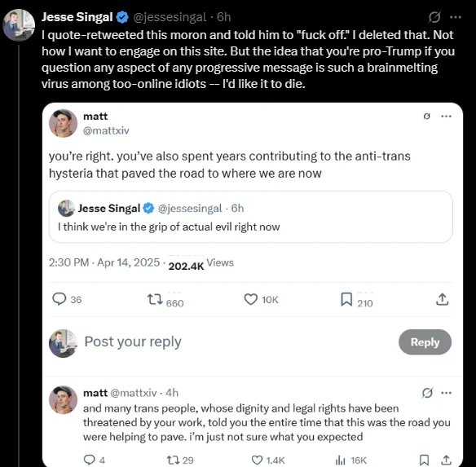
Task: Open Grok icon on Jesse Singal's post
Action: coord(434,17)
